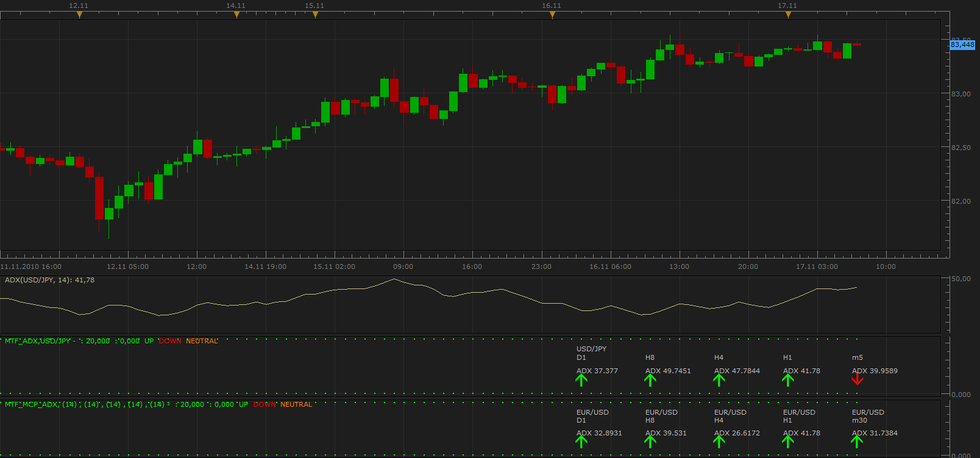Click the 13:00 time label
980x458 pixels.
click(679, 267)
